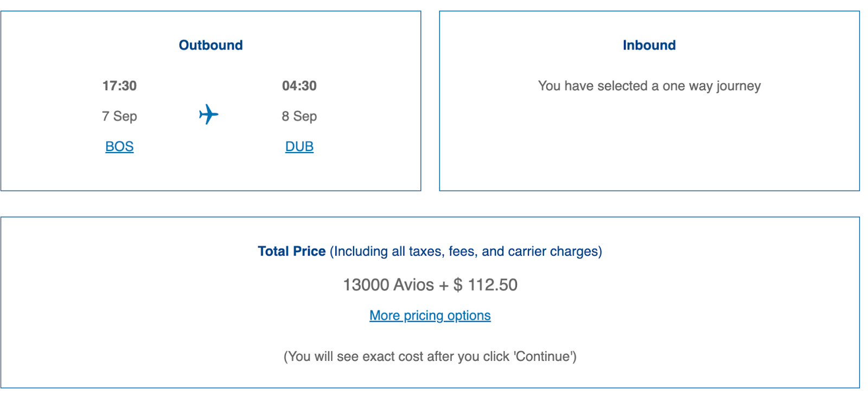Click the word Avios in the price
This screenshot has width=868, height=400.
click(414, 285)
